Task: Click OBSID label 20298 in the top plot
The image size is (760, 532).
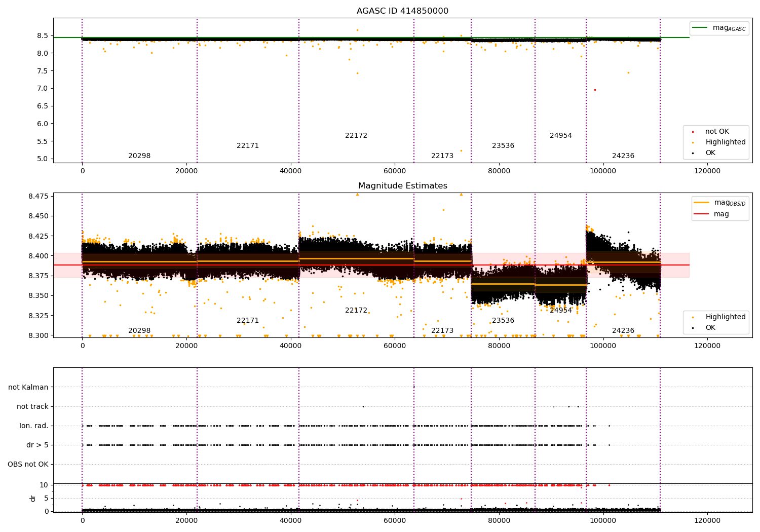Action: pos(139,156)
